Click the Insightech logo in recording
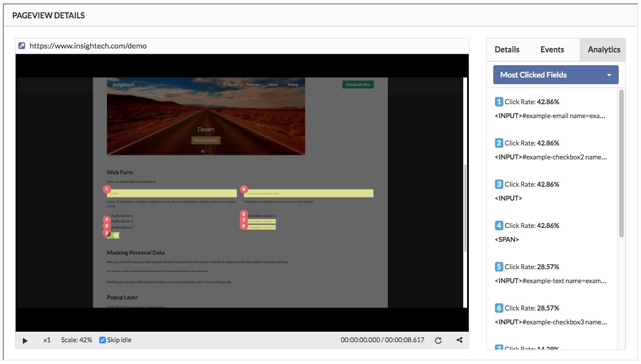The width and height of the screenshot is (641, 364). pos(121,85)
